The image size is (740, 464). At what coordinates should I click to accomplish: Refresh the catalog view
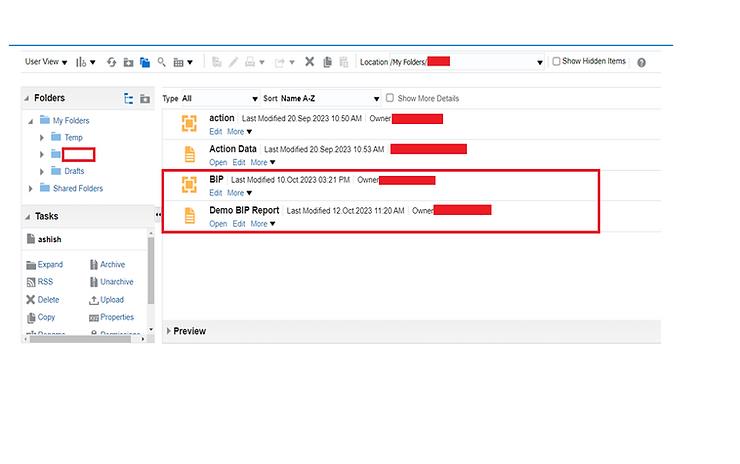tap(111, 62)
